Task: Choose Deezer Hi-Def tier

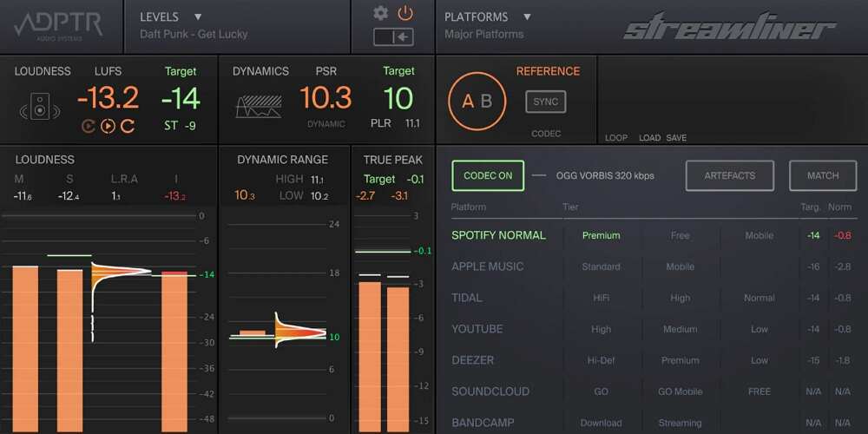Action: 602,360
